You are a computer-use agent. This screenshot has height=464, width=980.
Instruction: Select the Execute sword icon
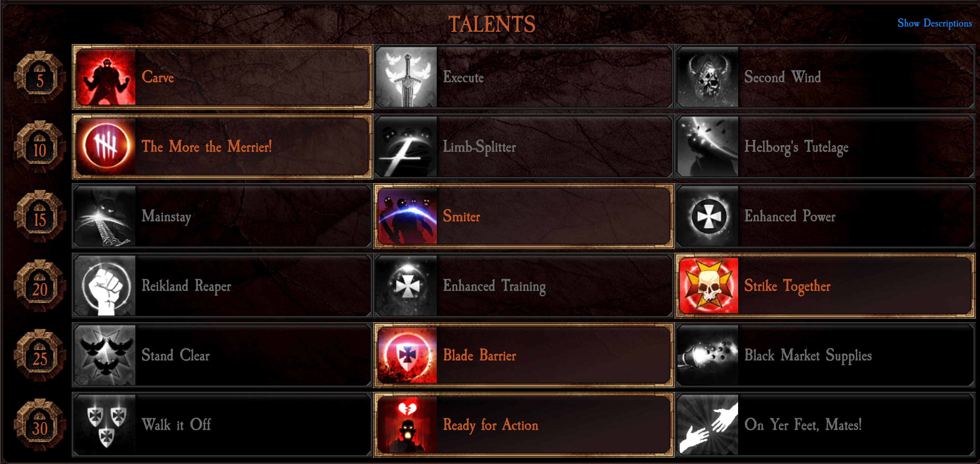pyautogui.click(x=407, y=77)
